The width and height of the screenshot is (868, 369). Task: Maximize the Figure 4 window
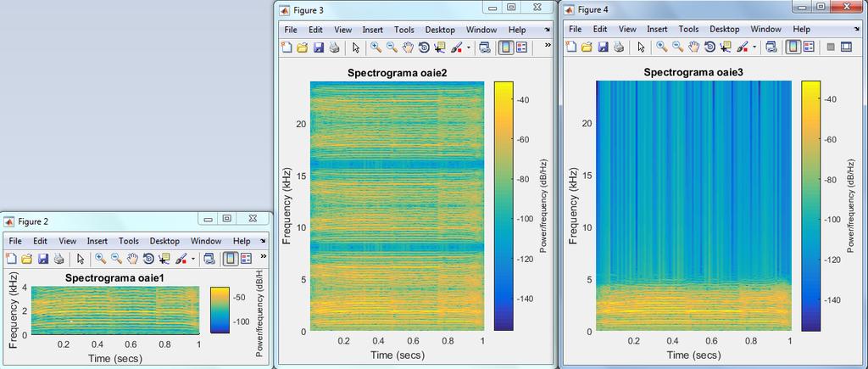(821, 6)
